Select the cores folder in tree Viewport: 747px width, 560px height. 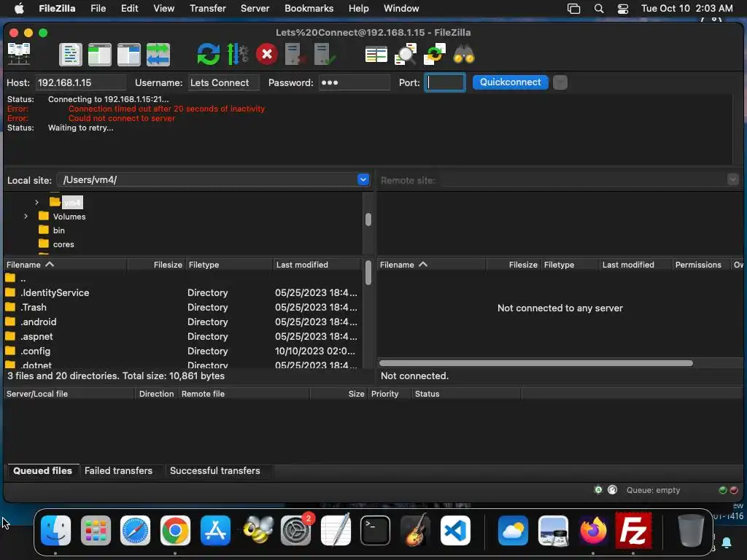click(63, 244)
